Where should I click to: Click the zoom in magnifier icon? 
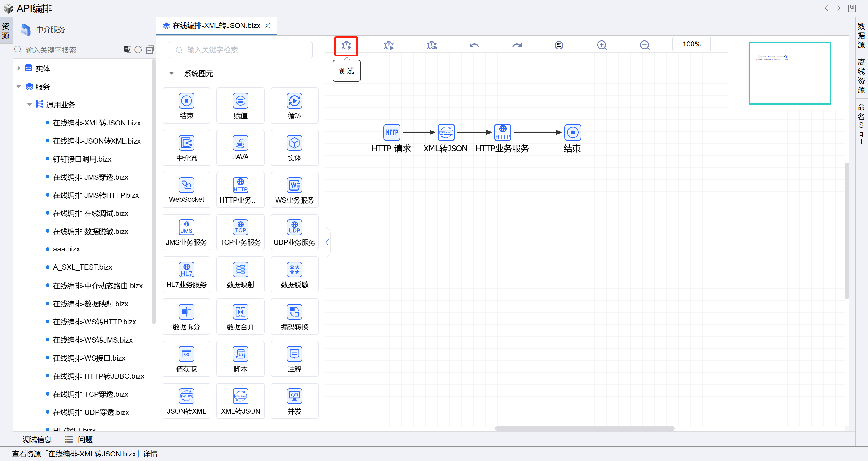coord(601,45)
